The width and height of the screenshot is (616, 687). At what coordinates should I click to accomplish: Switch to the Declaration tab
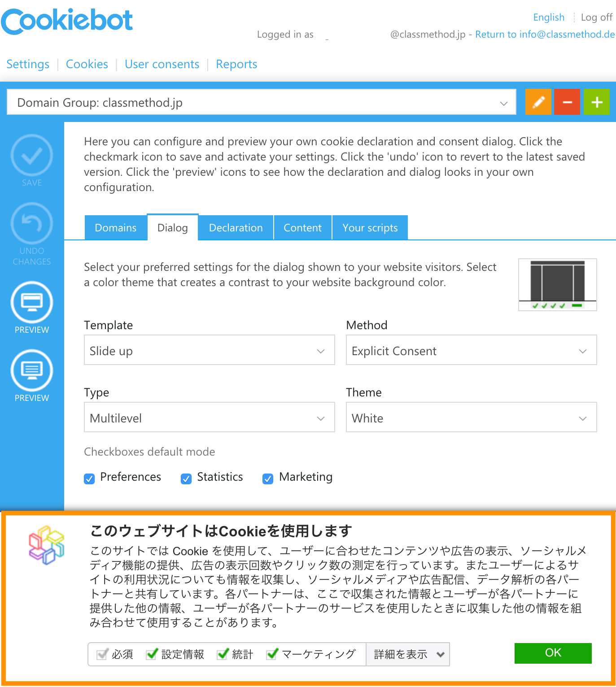[236, 228]
